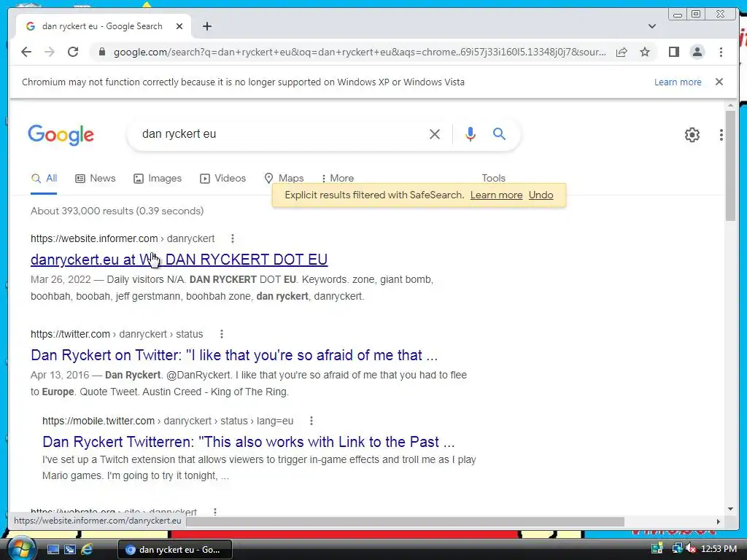Undo the SafeSearch filtering
This screenshot has height=560, width=747.
coord(541,195)
